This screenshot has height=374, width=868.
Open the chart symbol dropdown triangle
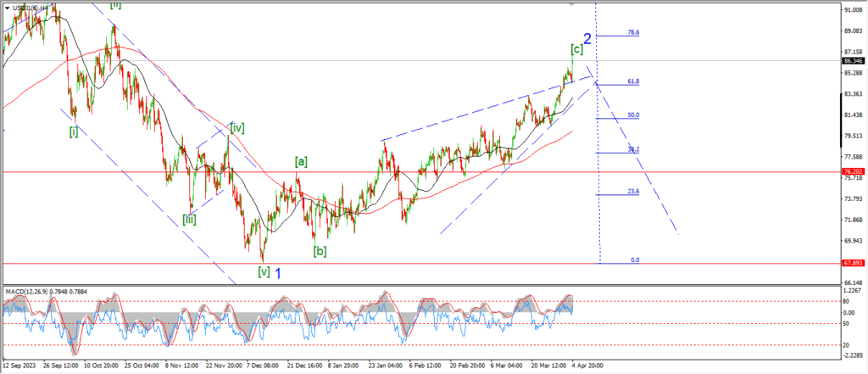(x=8, y=8)
